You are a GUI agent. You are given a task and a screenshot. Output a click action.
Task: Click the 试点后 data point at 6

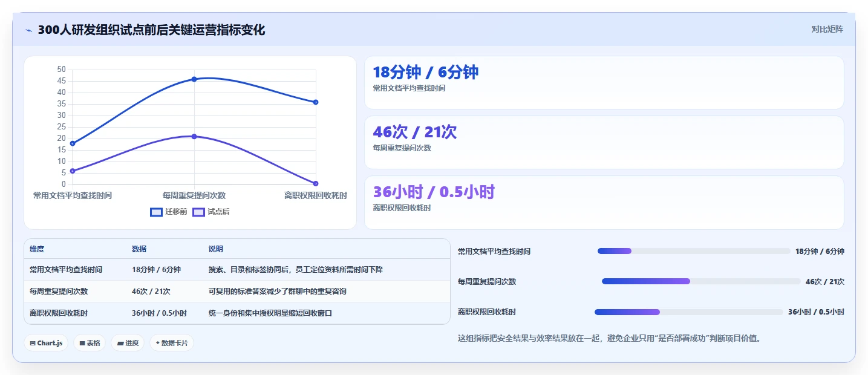(x=73, y=171)
